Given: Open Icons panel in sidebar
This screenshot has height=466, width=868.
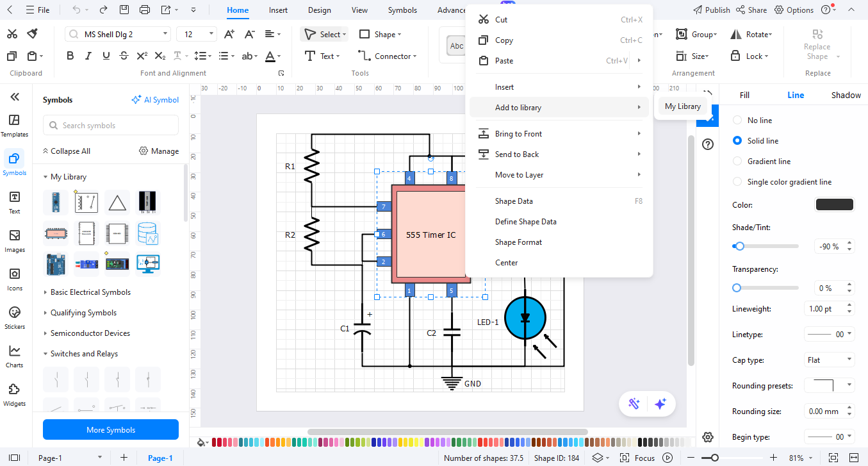Looking at the screenshot, I should coord(14,279).
